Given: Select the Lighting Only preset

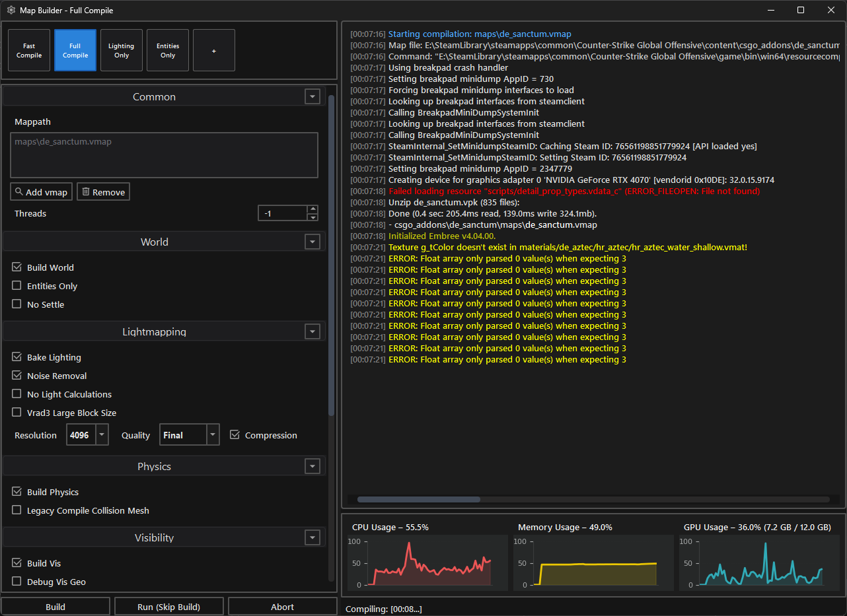Looking at the screenshot, I should pyautogui.click(x=122, y=51).
